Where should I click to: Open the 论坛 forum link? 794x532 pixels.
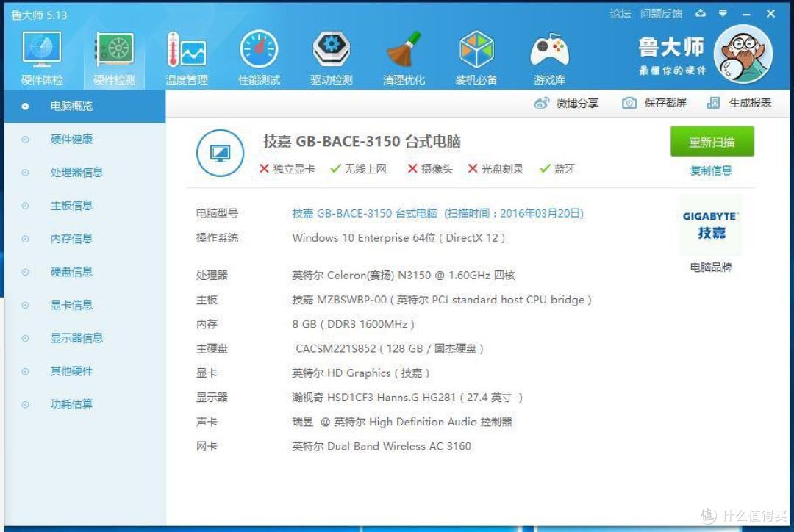620,14
